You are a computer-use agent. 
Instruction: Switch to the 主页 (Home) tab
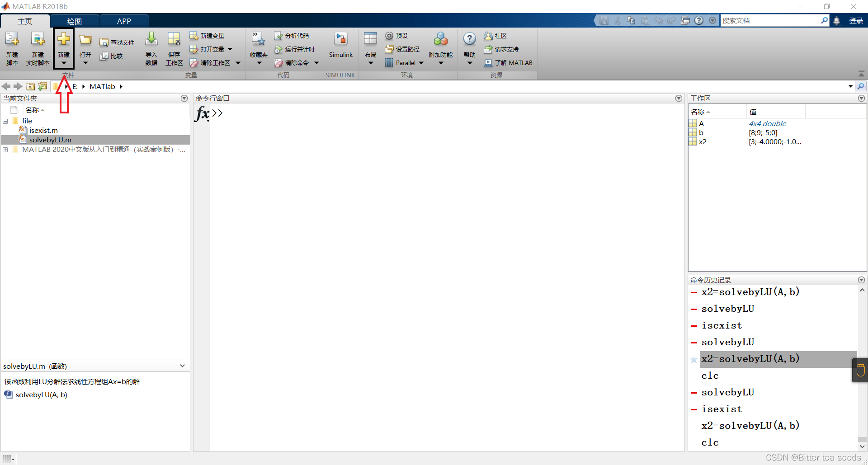(x=25, y=21)
